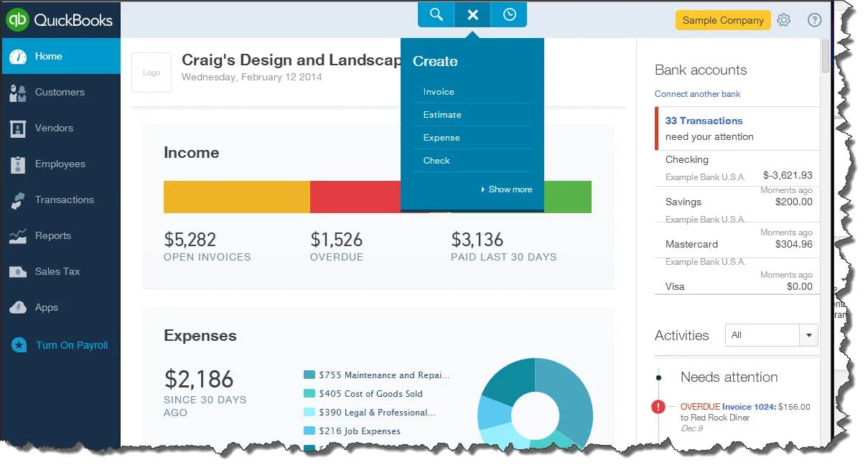The height and width of the screenshot is (470, 868).
Task: Open recent transactions clock icon
Action: pyautogui.click(x=509, y=14)
